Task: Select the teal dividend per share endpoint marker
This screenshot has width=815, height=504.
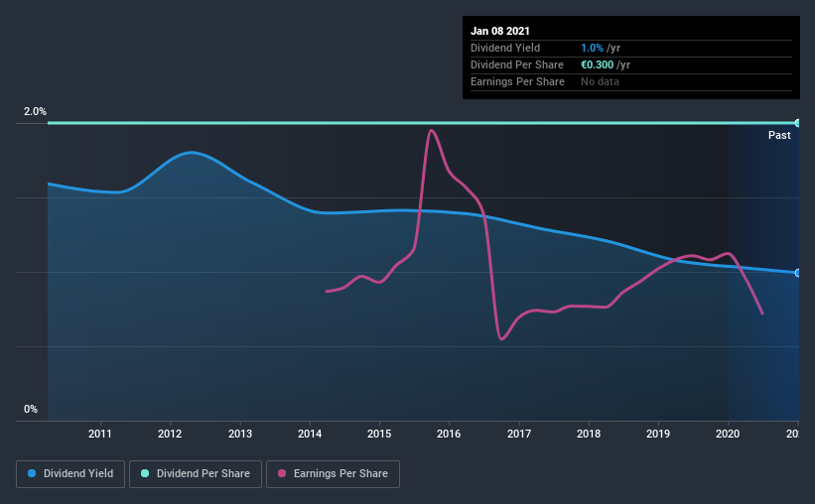Action: (x=798, y=123)
